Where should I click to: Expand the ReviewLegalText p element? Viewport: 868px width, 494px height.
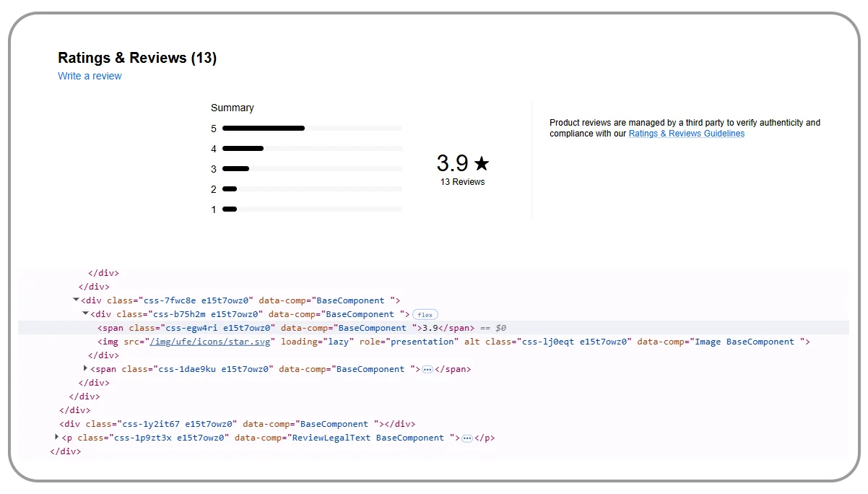coord(57,438)
